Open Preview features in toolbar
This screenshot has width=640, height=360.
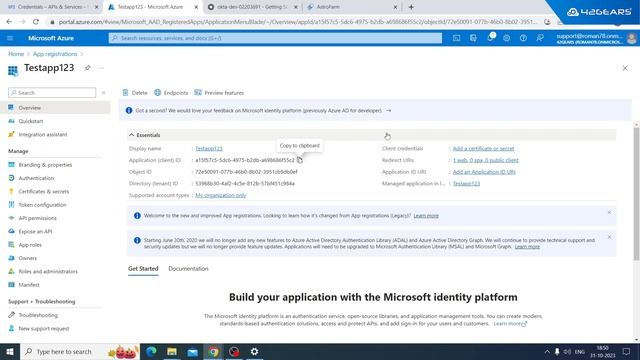click(x=219, y=93)
